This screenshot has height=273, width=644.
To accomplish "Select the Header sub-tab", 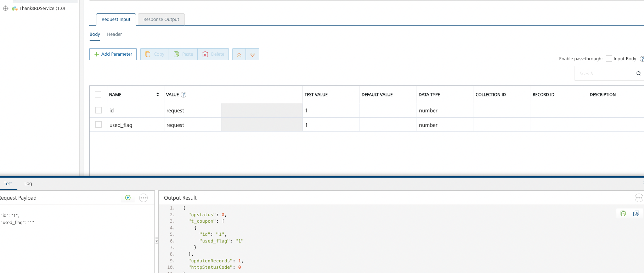I will click(114, 34).
